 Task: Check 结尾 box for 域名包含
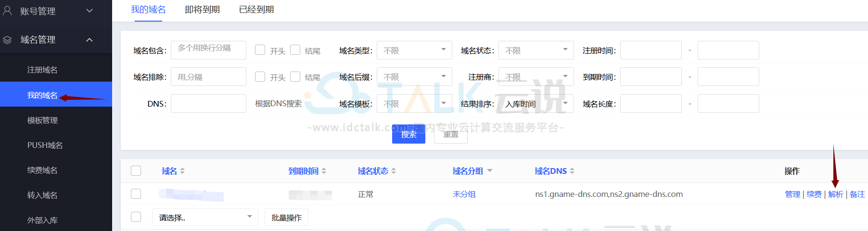[295, 50]
